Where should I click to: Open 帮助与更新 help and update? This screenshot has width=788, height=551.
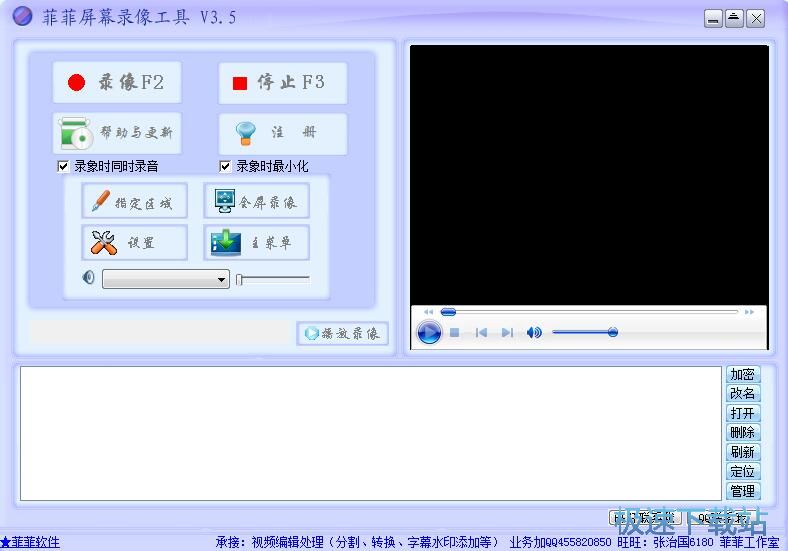pyautogui.click(x=117, y=133)
